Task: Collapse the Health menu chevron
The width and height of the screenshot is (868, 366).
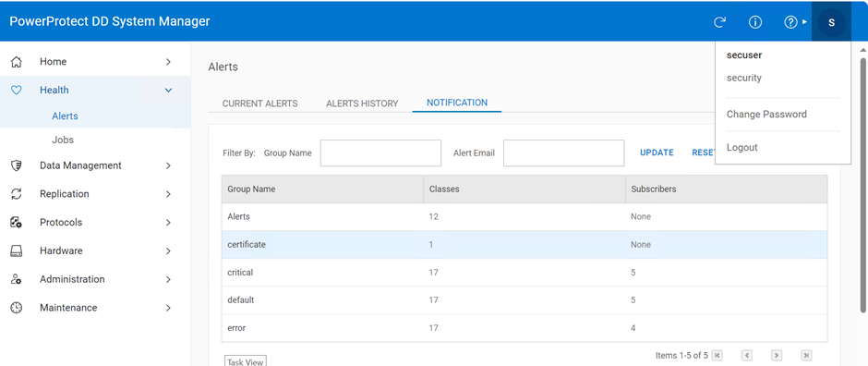Action: coord(169,90)
